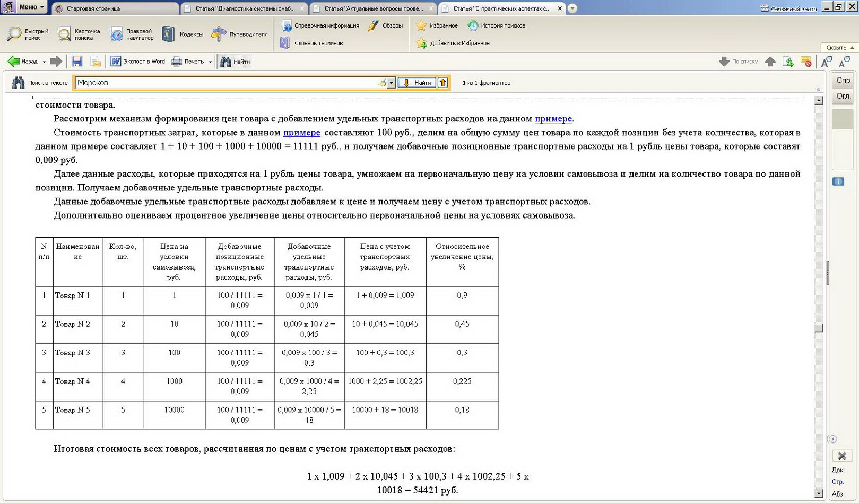Viewport: 859px width, 504px height.
Task: Toggle the Найти binoculars search panel button
Action: point(235,62)
